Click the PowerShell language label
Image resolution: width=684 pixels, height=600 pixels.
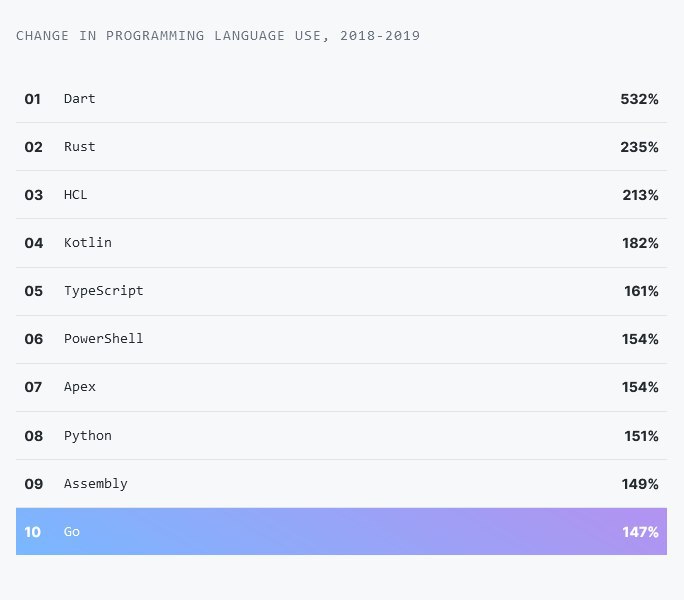tap(104, 338)
